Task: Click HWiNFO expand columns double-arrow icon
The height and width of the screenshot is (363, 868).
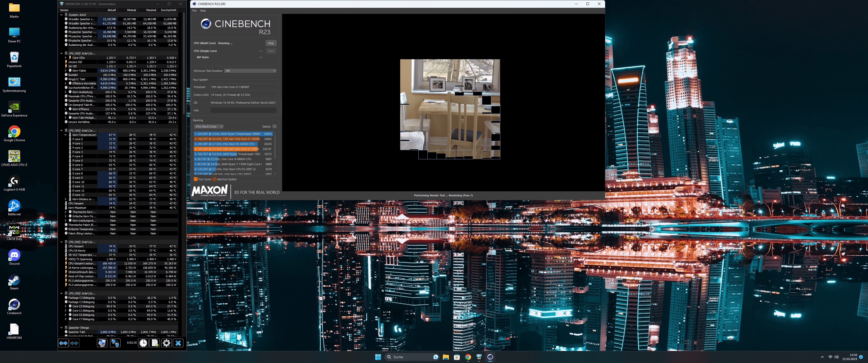Action: click(63, 343)
